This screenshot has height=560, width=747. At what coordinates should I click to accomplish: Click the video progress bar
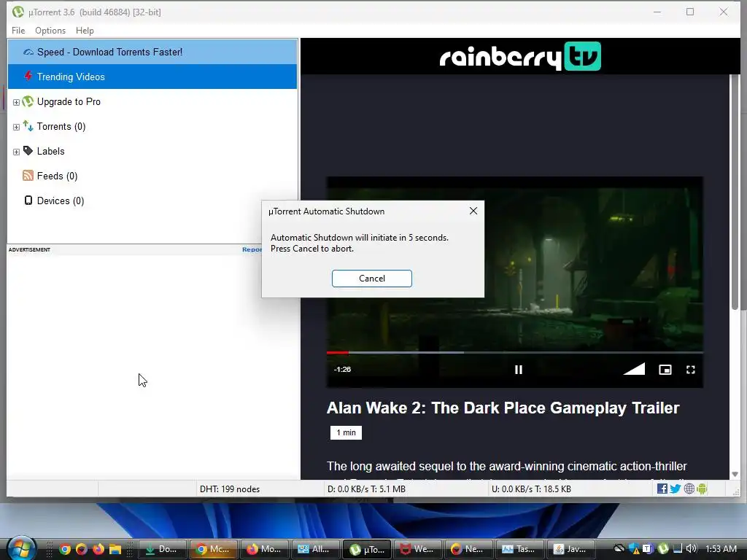pyautogui.click(x=514, y=352)
